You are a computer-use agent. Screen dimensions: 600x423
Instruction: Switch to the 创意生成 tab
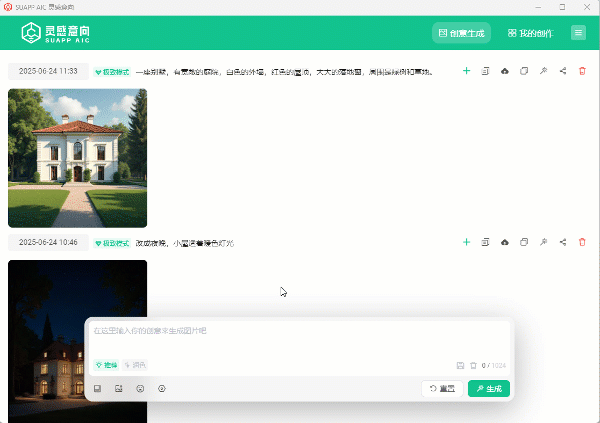pos(461,33)
